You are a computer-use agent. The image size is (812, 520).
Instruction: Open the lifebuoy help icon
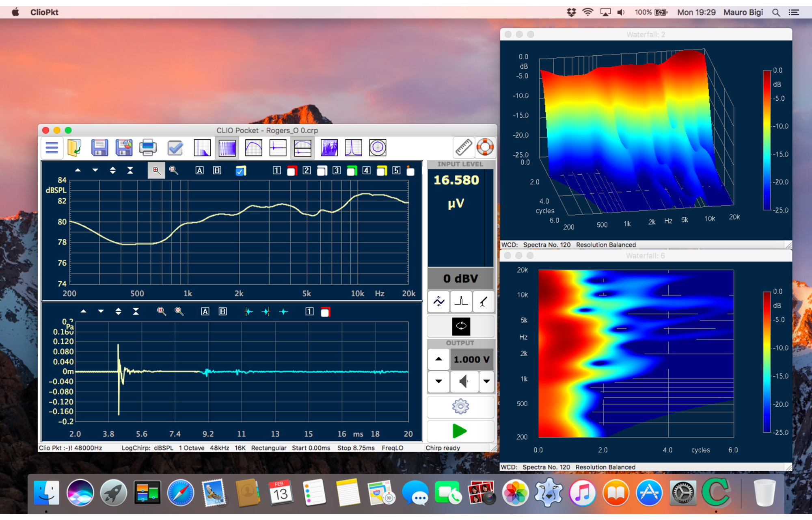point(485,147)
